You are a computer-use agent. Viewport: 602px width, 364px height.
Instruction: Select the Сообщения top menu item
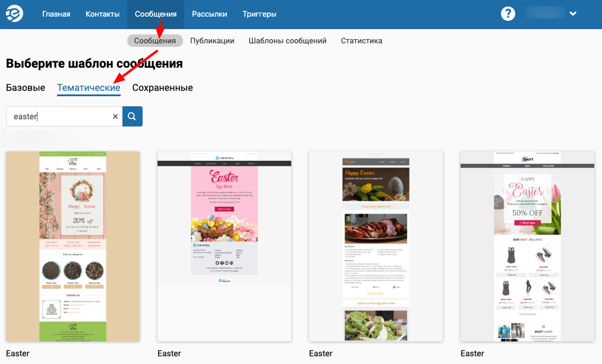click(x=156, y=14)
